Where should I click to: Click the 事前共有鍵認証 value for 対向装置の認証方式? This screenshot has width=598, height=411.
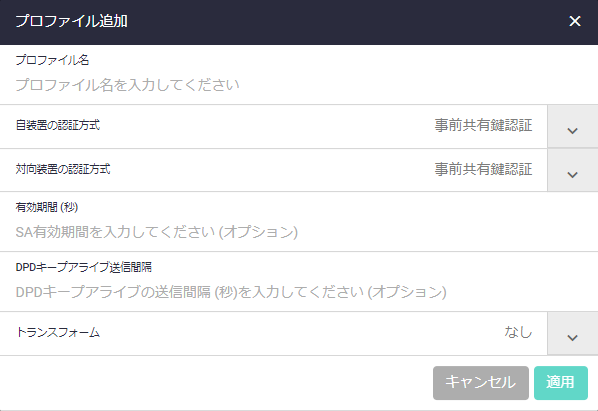coord(483,169)
